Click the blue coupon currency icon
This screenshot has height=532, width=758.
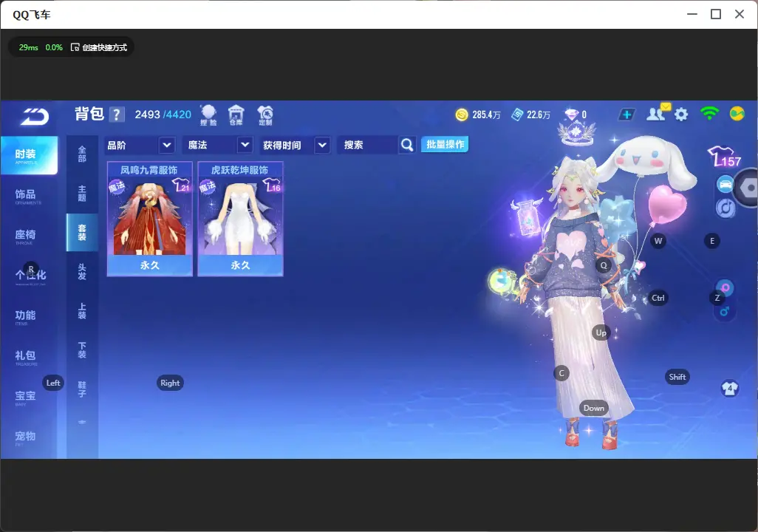[517, 115]
